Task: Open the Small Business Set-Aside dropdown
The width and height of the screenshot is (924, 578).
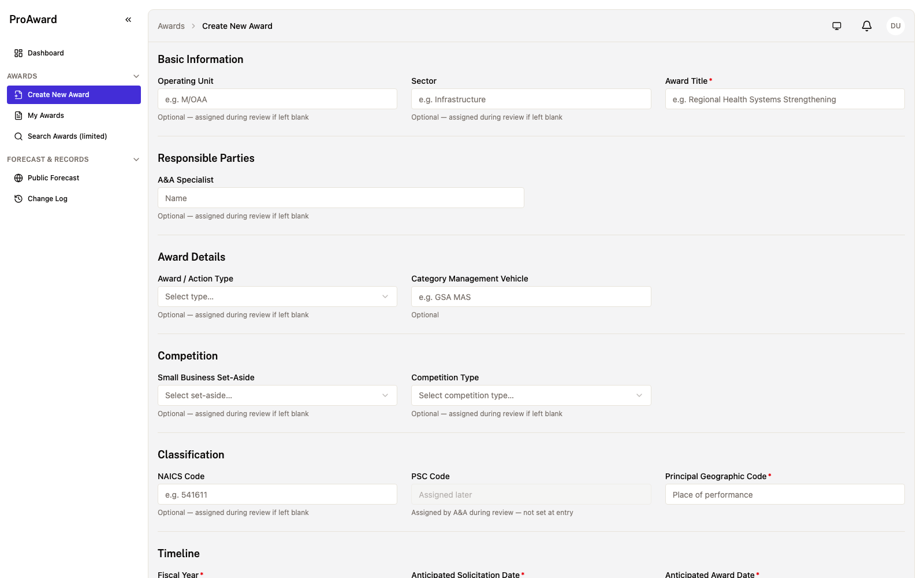Action: [277, 395]
